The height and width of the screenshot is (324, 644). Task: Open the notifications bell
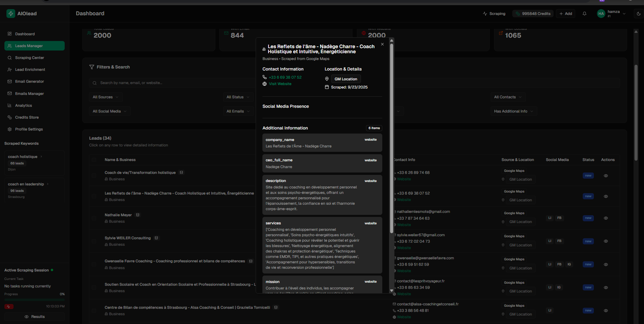click(584, 14)
